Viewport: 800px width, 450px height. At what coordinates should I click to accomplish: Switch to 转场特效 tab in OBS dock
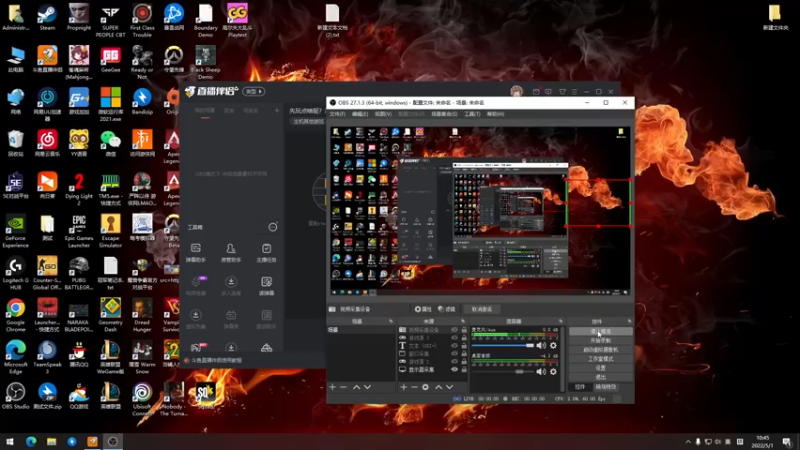pos(606,387)
